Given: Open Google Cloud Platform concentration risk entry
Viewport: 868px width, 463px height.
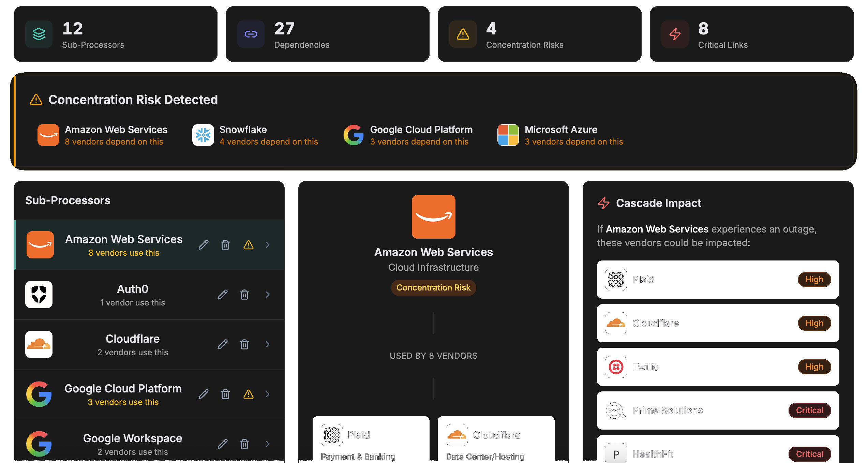Looking at the screenshot, I should (x=408, y=135).
